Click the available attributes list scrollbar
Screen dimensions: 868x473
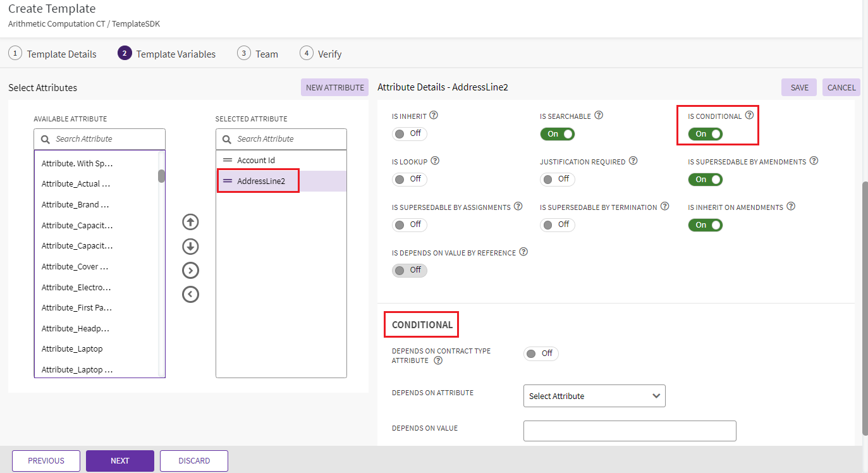(x=162, y=176)
